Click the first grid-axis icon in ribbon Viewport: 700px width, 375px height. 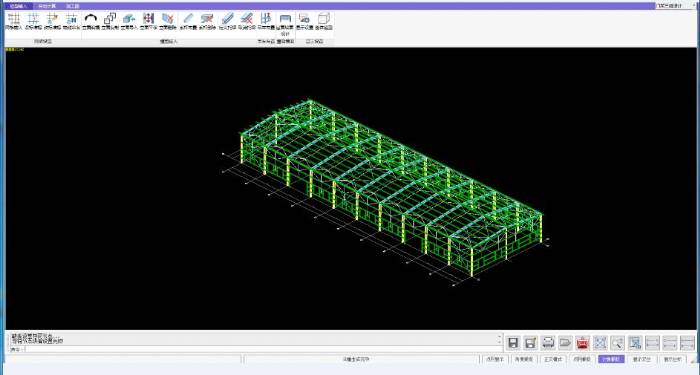pos(14,19)
